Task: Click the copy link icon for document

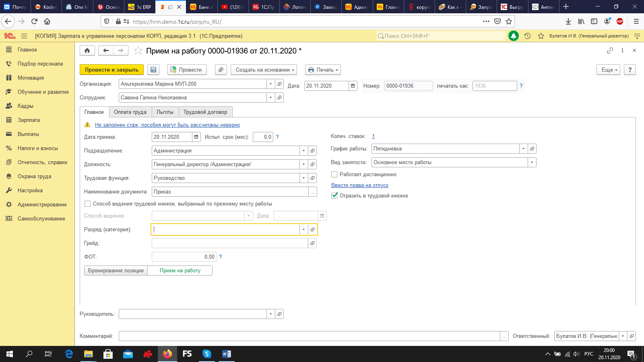Action: (610, 51)
